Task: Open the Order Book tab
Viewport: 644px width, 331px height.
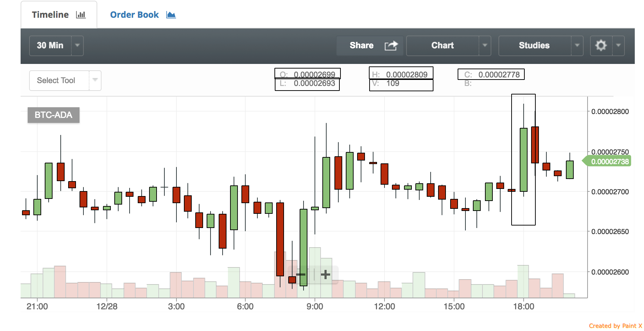Action: [143, 15]
